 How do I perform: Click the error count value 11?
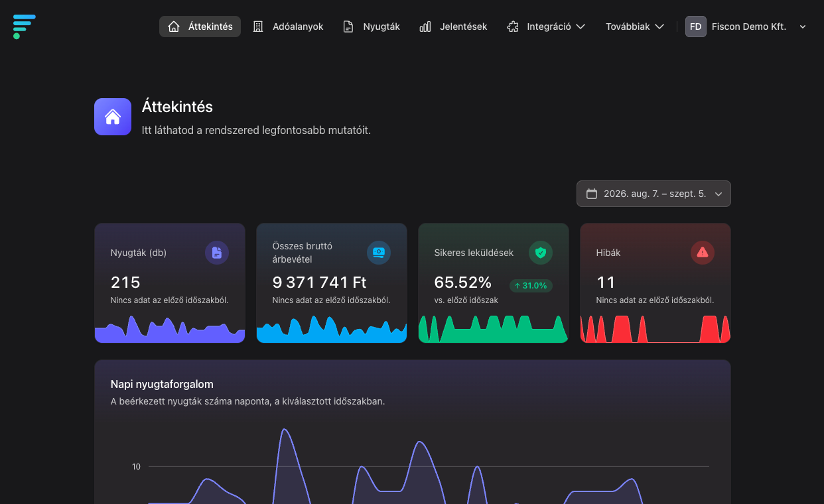pos(606,283)
